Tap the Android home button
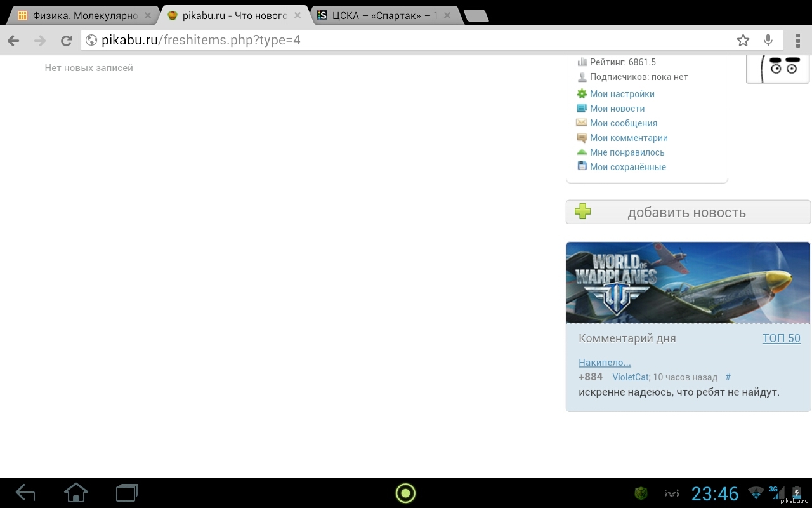This screenshot has width=812, height=508. click(x=76, y=493)
